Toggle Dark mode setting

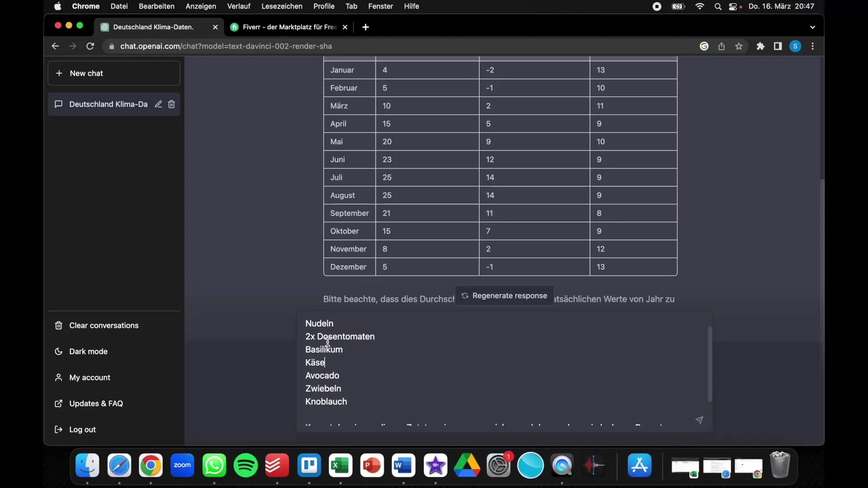88,351
